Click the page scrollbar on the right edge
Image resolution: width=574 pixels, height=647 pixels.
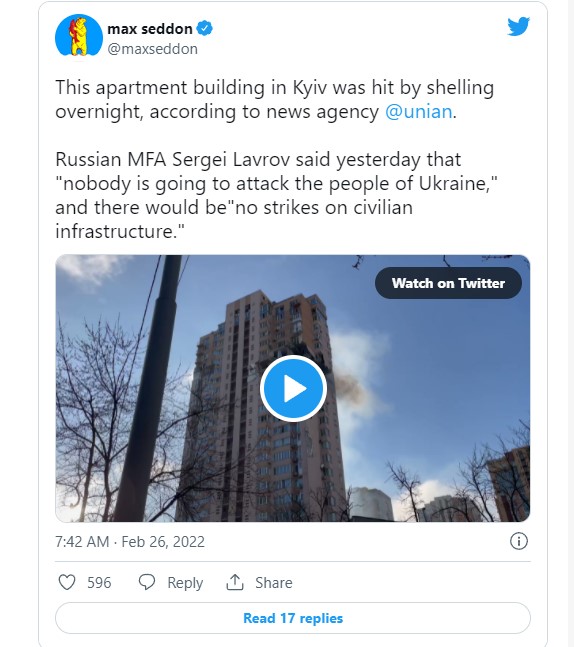572,324
